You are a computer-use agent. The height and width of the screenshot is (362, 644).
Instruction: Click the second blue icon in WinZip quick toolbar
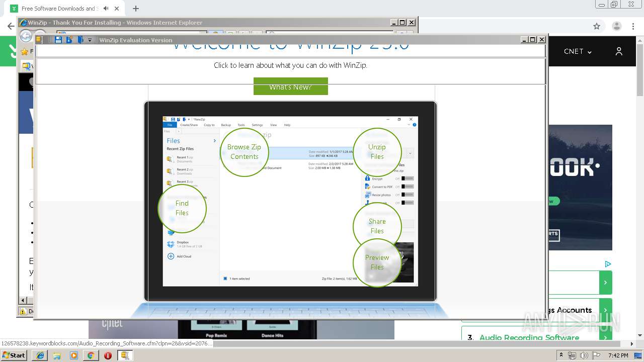pyautogui.click(x=69, y=40)
